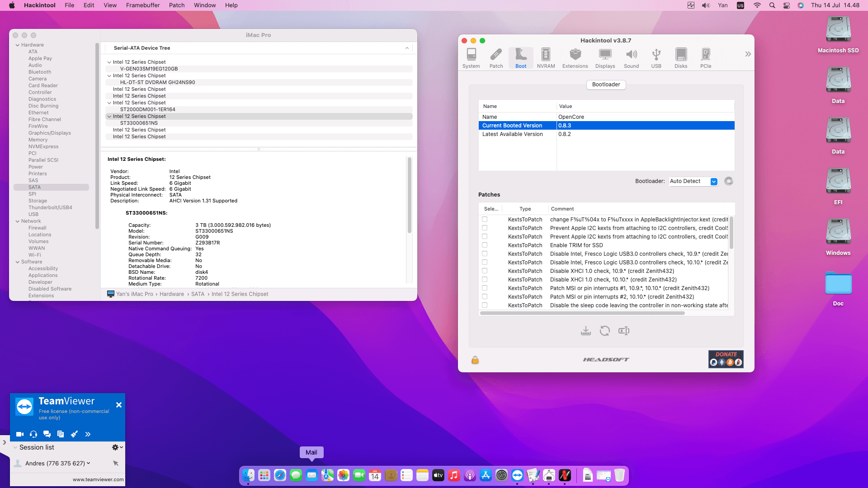Collapse chipset above V-GEN03SM19EG120GB
This screenshot has height=488, width=868.
[x=109, y=62]
